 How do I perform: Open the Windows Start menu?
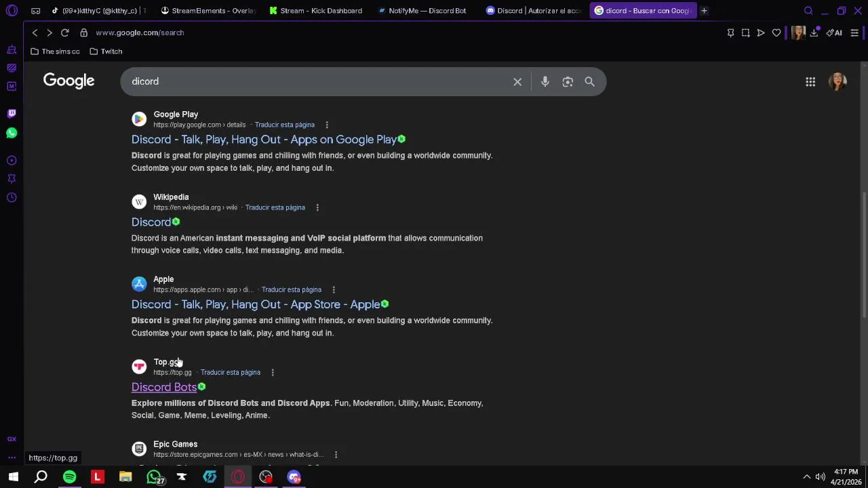coord(13,477)
